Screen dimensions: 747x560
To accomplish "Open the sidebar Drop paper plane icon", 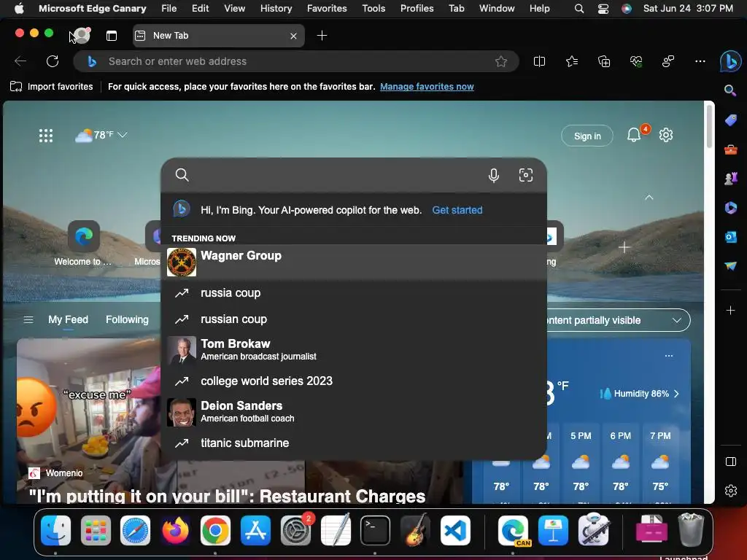I will pyautogui.click(x=731, y=265).
